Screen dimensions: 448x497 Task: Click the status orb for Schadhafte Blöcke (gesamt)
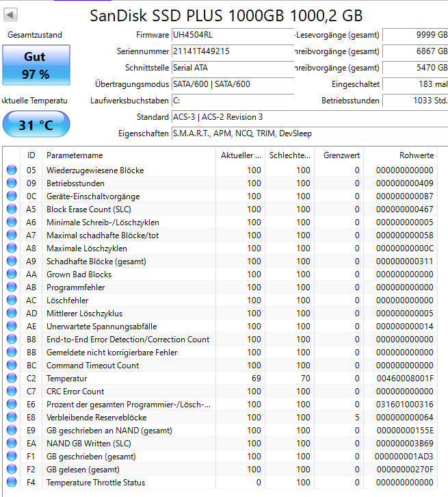[x=12, y=262]
